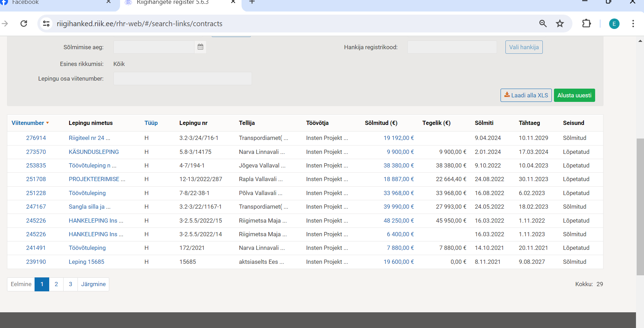
Task: Open contract Riigiteel nr 24 ...
Action: tap(89, 138)
